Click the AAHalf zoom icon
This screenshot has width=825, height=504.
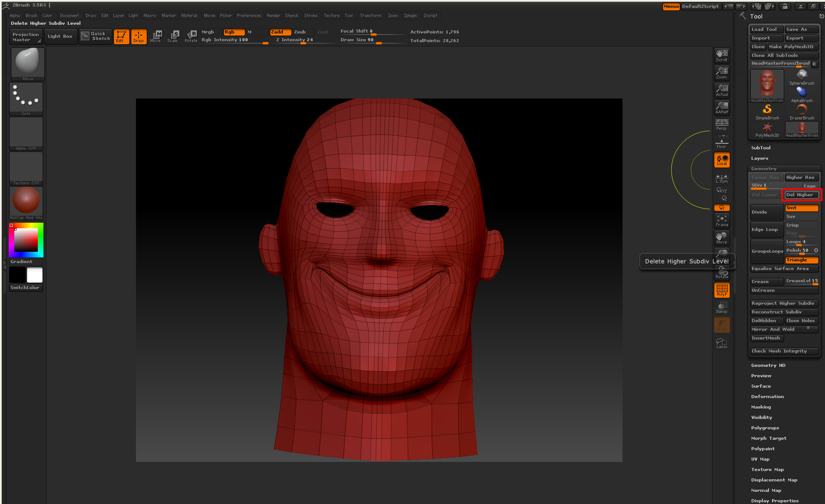click(722, 107)
